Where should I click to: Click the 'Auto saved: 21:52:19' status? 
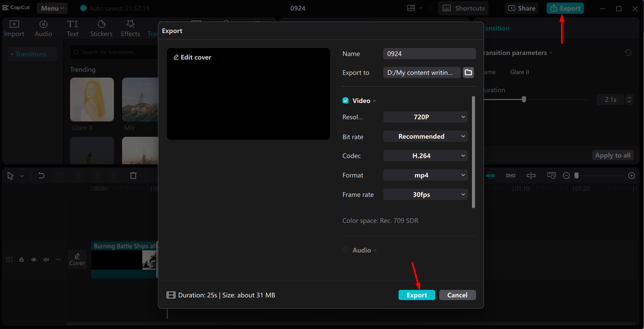pyautogui.click(x=114, y=8)
